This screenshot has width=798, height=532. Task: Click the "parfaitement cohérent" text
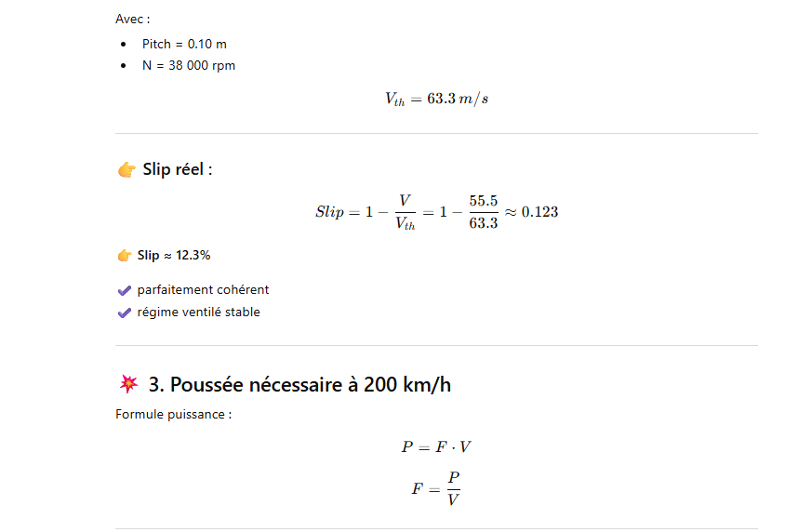tap(203, 290)
